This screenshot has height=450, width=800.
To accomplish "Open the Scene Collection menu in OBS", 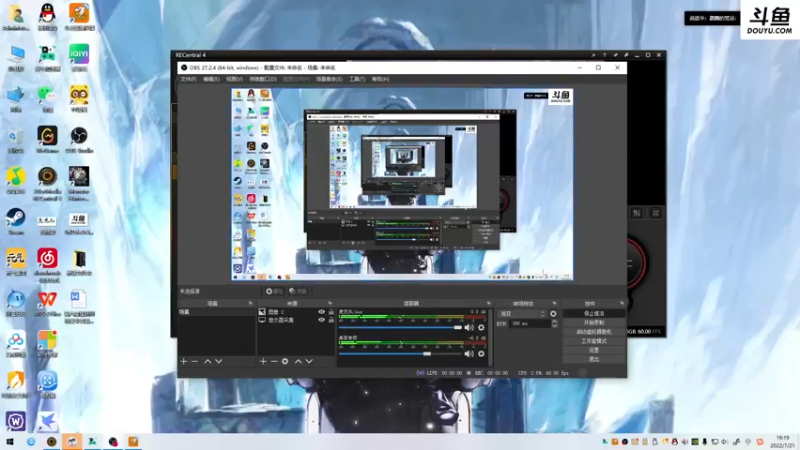I will pyautogui.click(x=329, y=79).
